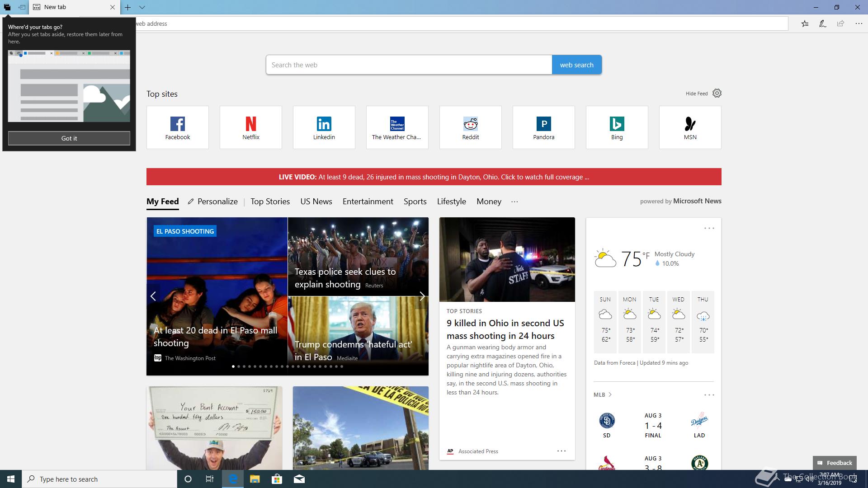
Task: Switch to Lifestyle tab
Action: (x=452, y=202)
